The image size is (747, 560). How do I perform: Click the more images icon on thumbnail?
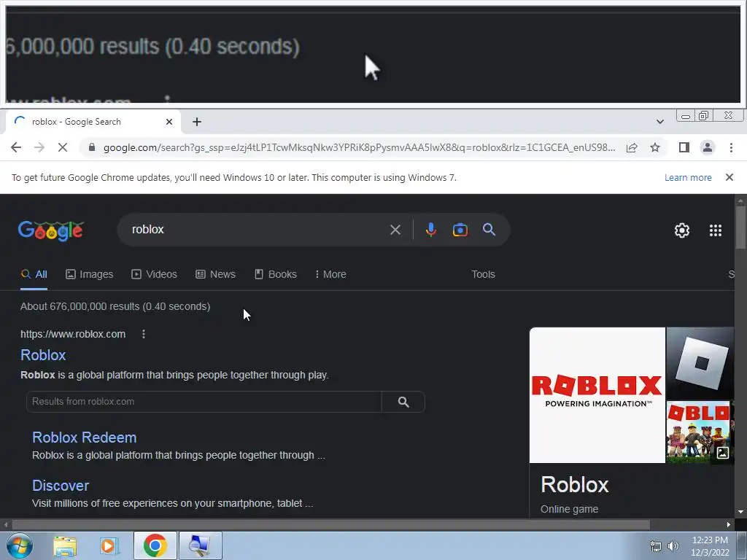pos(723,452)
